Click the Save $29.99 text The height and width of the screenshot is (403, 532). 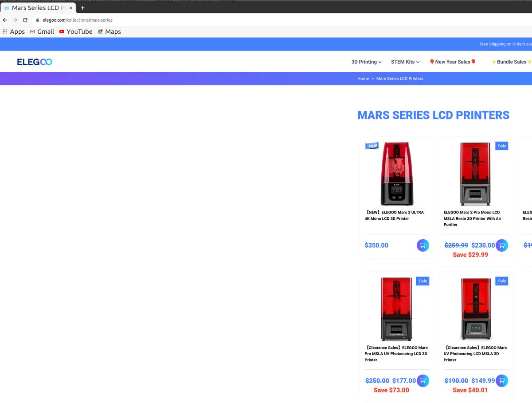[470, 255]
